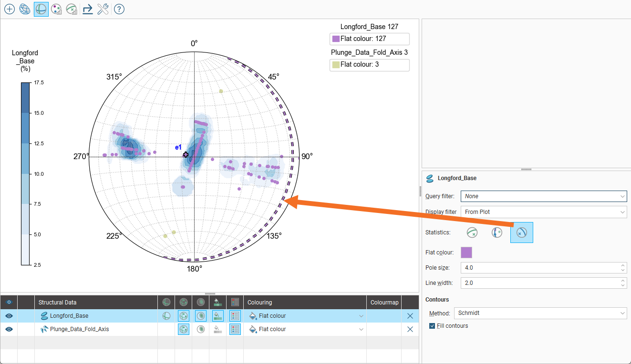Image resolution: width=631 pixels, height=364 pixels.
Task: Hide the Longford_Base data with eye icon
Action: 9,315
